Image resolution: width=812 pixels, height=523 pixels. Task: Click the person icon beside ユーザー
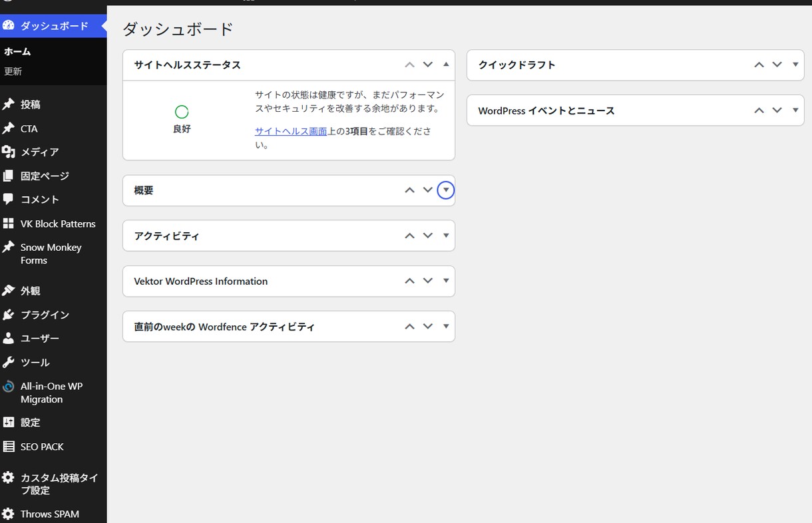click(x=8, y=338)
